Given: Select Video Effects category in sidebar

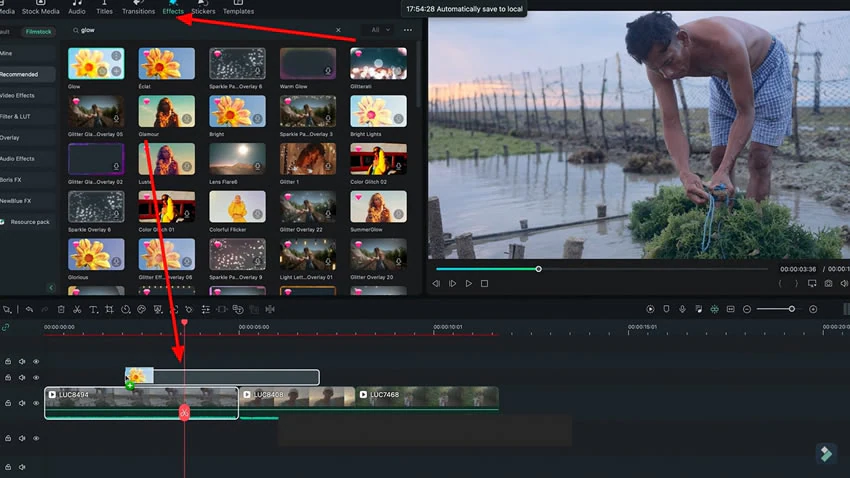Looking at the screenshot, I should pos(27,95).
